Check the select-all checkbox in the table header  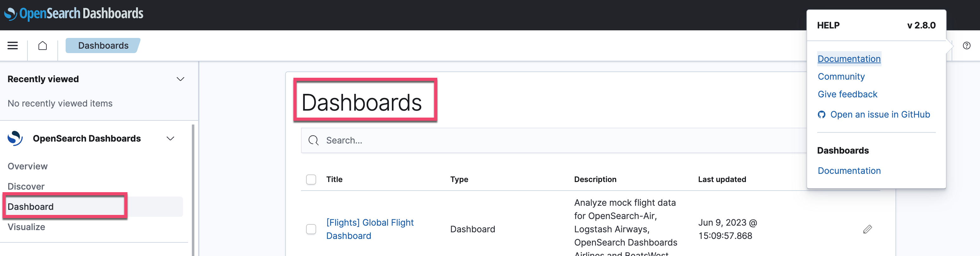311,179
